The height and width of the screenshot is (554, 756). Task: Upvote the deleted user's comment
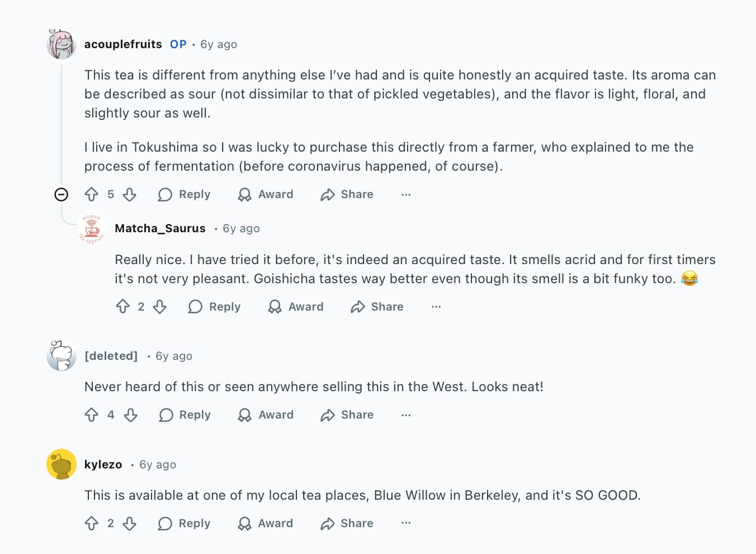click(x=92, y=415)
